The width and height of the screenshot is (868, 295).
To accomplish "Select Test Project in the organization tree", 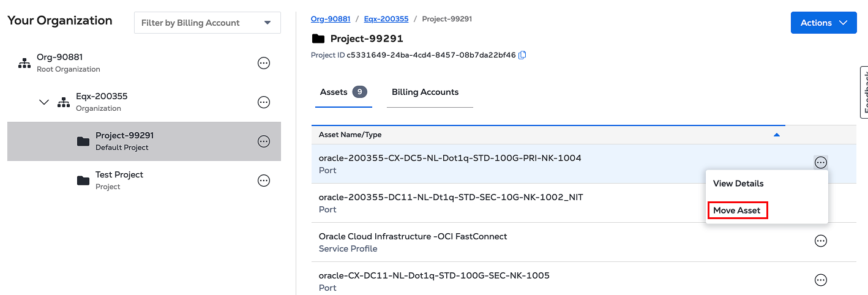I will (119, 175).
